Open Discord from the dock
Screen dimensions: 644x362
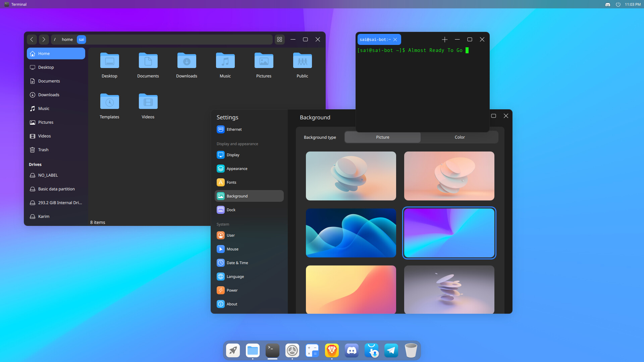pos(352,351)
